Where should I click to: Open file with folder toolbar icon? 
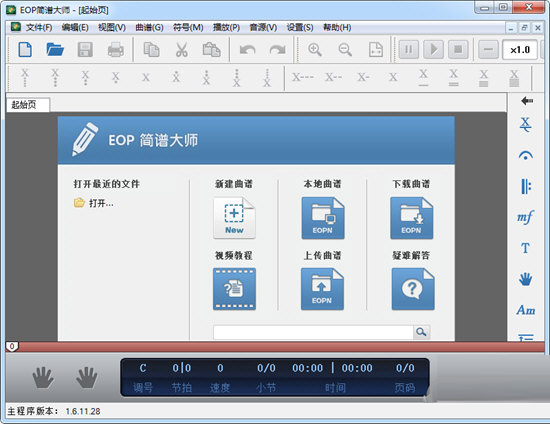(55, 49)
